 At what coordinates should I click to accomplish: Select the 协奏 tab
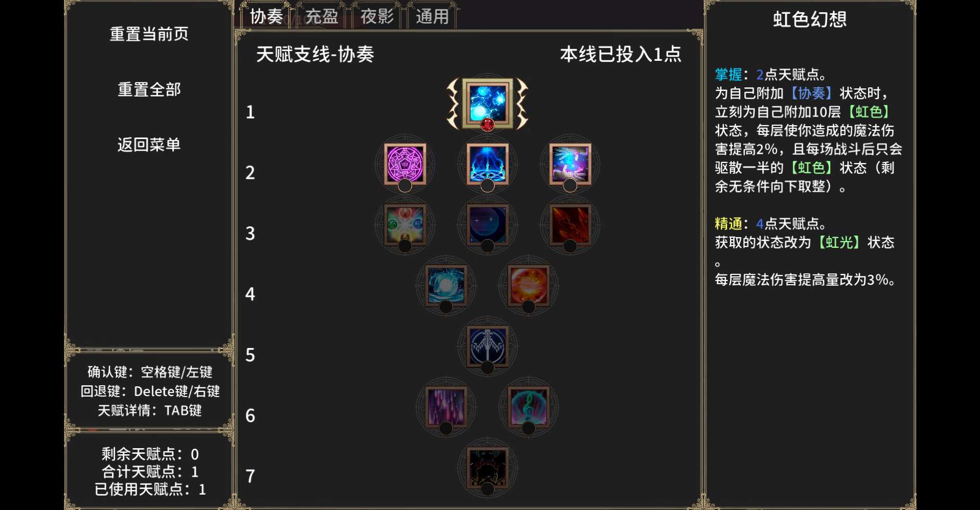pos(266,16)
